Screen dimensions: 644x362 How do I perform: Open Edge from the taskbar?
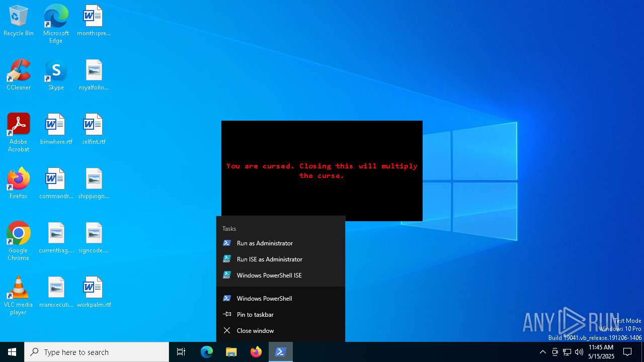pyautogui.click(x=207, y=352)
